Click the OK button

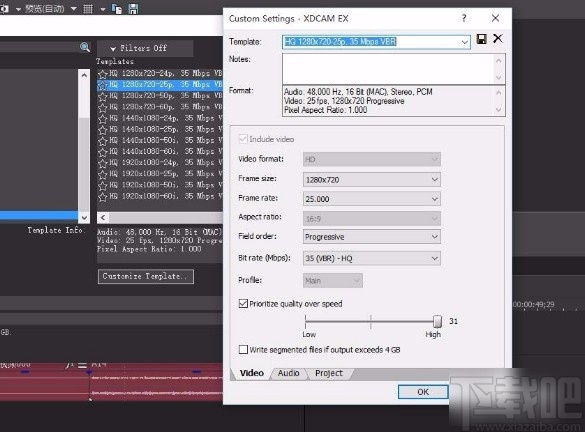tap(423, 392)
